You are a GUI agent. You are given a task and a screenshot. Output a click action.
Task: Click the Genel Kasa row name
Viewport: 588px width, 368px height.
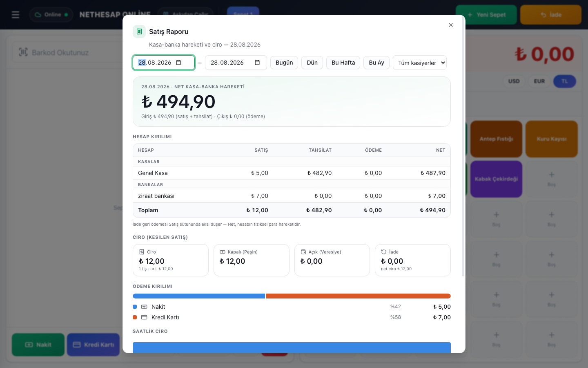click(153, 173)
